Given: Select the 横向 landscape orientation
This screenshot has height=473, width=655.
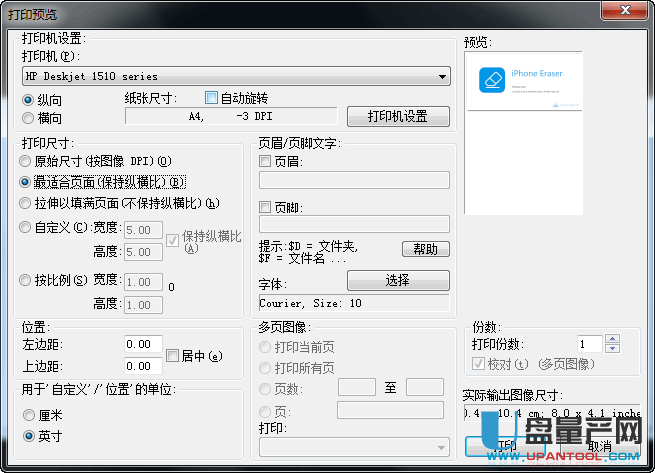Looking at the screenshot, I should click(29, 117).
